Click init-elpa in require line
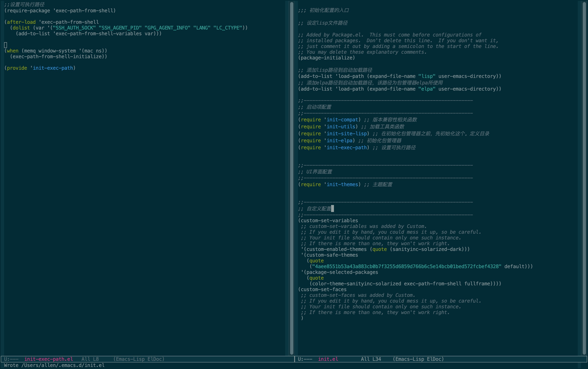 [x=339, y=141]
